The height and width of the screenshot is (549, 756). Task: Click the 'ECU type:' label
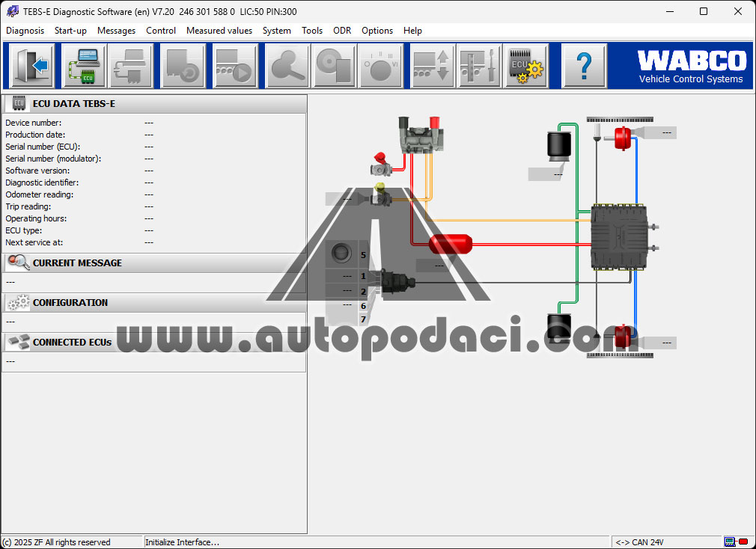coord(24,230)
